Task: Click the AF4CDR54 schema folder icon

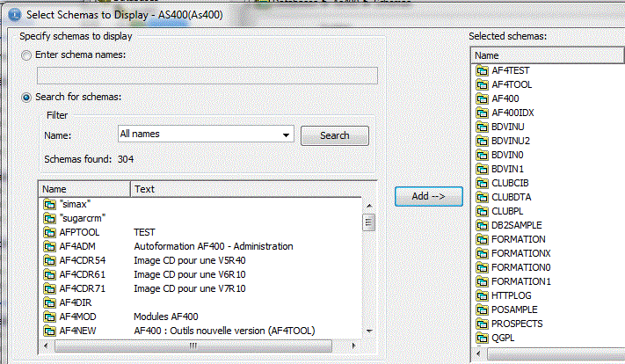Action: coord(49,261)
